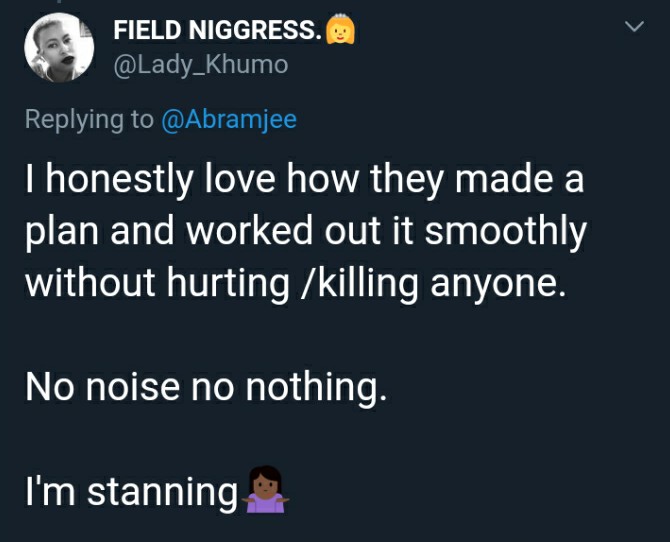The image size is (670, 542).
Task: Open the @Lady_Khumo handle
Action: coord(200,65)
